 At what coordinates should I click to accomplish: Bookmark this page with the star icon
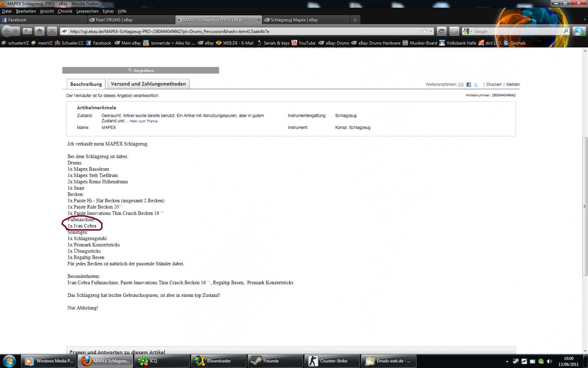point(424,31)
